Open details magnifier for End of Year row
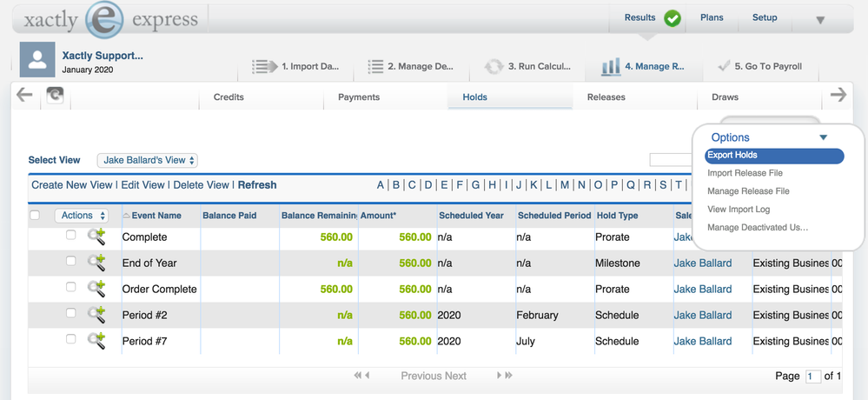Image resolution: width=868 pixels, height=400 pixels. 96,263
